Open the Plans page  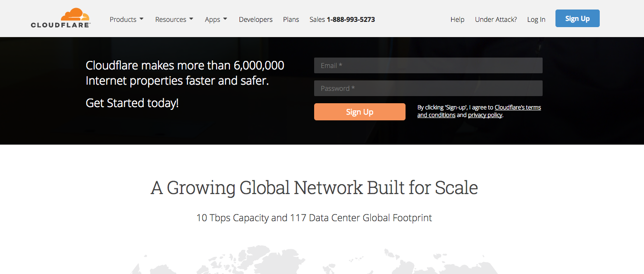pos(291,20)
